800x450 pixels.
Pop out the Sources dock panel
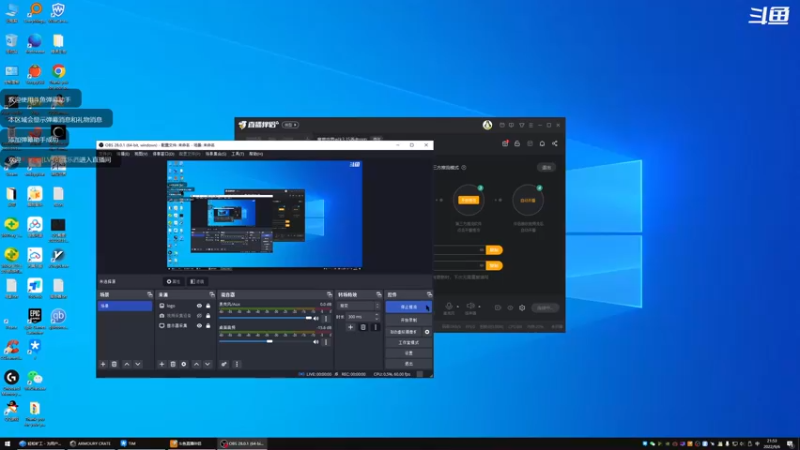pos(212,294)
